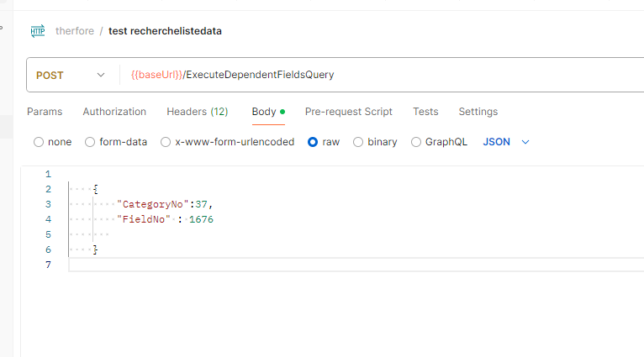The height and width of the screenshot is (357, 644).
Task: Click the closing brace on line 6
Action: (x=95, y=249)
